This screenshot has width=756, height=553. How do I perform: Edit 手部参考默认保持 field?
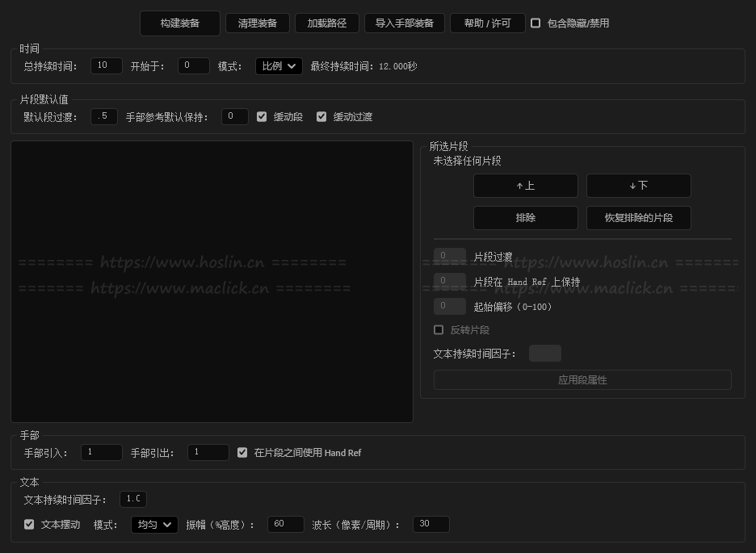(x=234, y=116)
